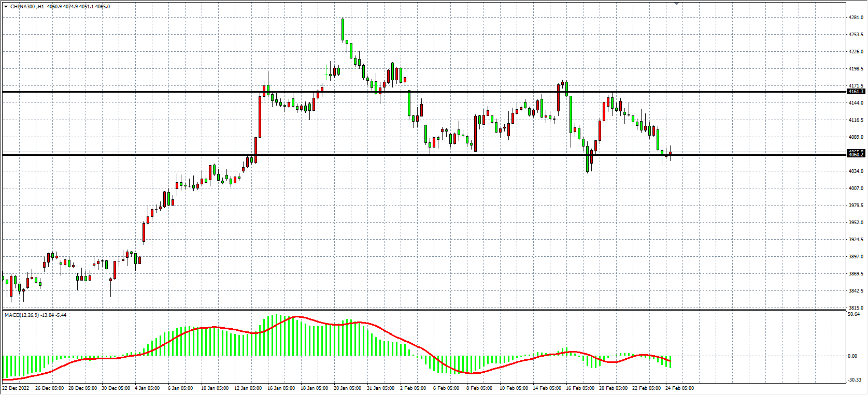Click the 24 Feb 05:00 time label
This screenshot has height=395, width=868.
coord(679,388)
